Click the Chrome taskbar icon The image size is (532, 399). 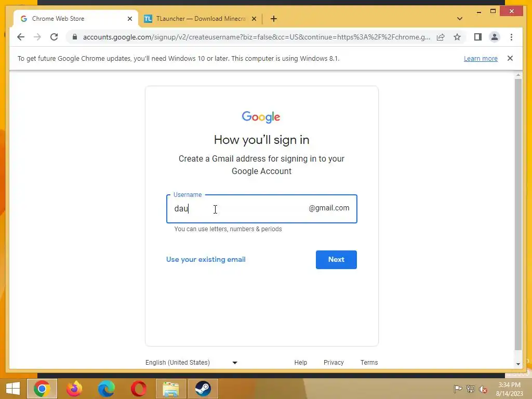pos(42,389)
